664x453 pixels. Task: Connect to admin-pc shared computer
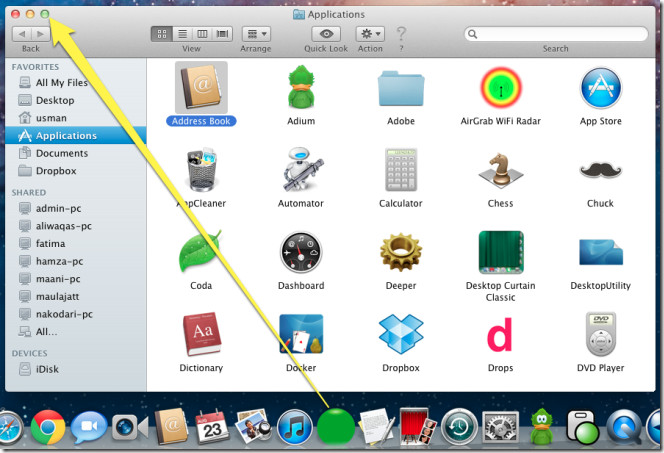76,208
